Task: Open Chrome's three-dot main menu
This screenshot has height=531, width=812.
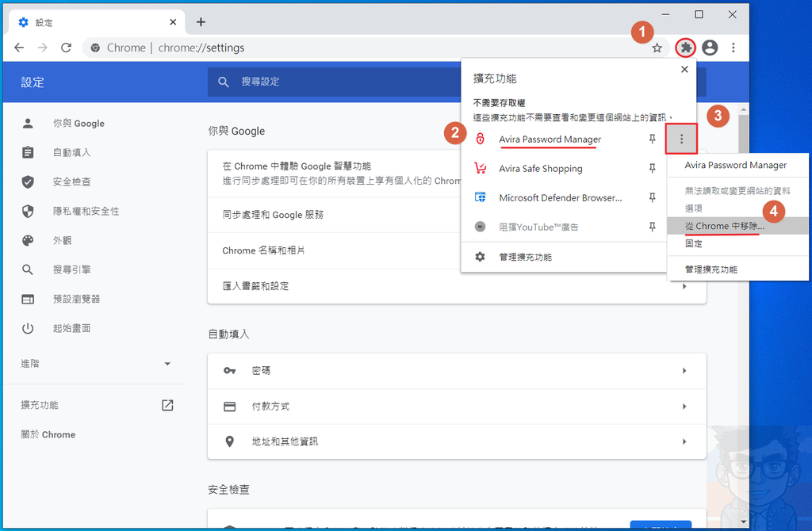Action: (733, 48)
